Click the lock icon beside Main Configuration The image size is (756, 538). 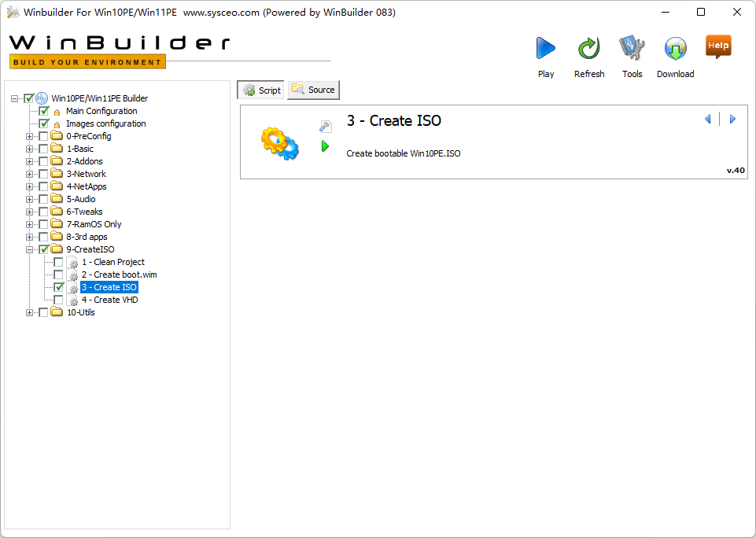pyautogui.click(x=57, y=112)
